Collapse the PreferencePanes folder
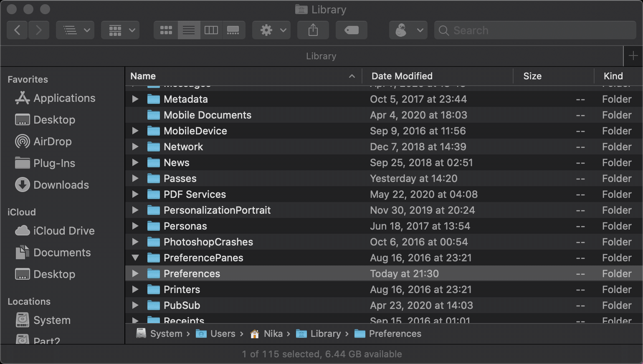The width and height of the screenshot is (643, 364). click(x=135, y=258)
